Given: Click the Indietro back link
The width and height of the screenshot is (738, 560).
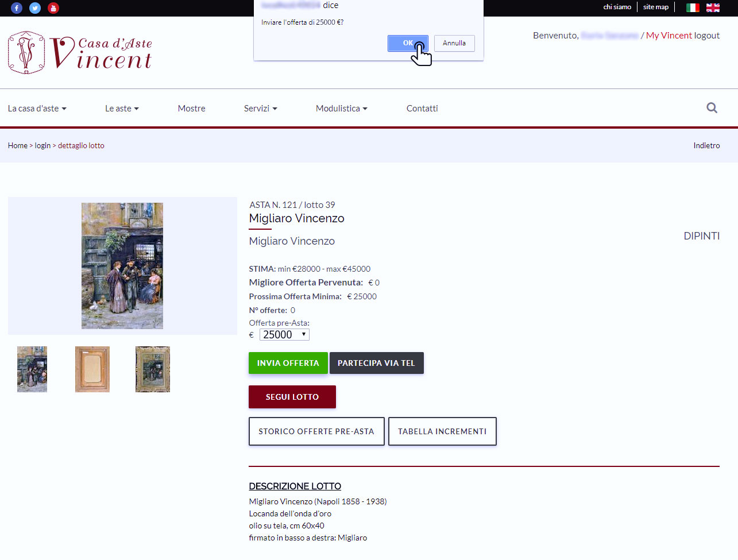Looking at the screenshot, I should 706,146.
